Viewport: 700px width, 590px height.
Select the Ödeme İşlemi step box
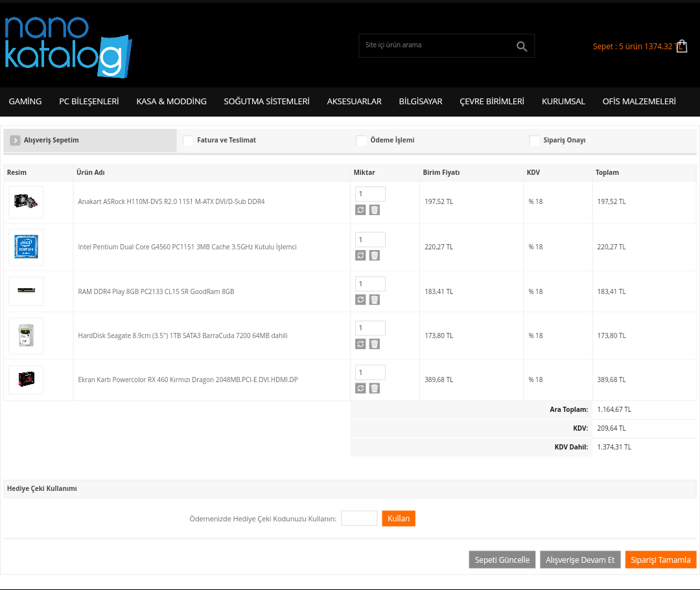tap(361, 141)
